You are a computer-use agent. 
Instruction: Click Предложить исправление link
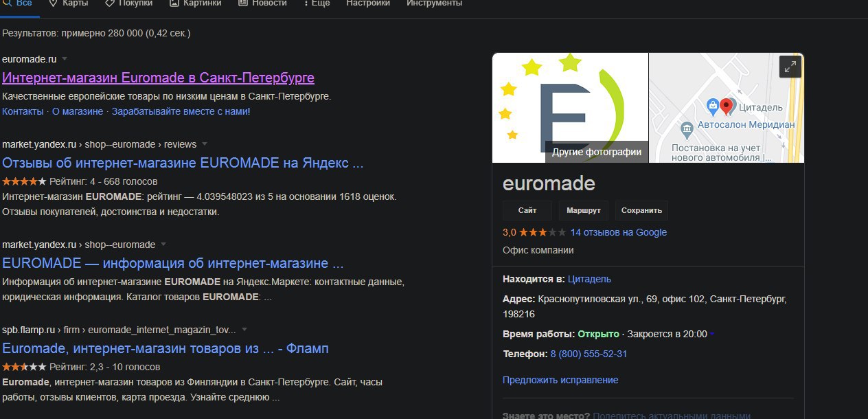click(x=560, y=380)
